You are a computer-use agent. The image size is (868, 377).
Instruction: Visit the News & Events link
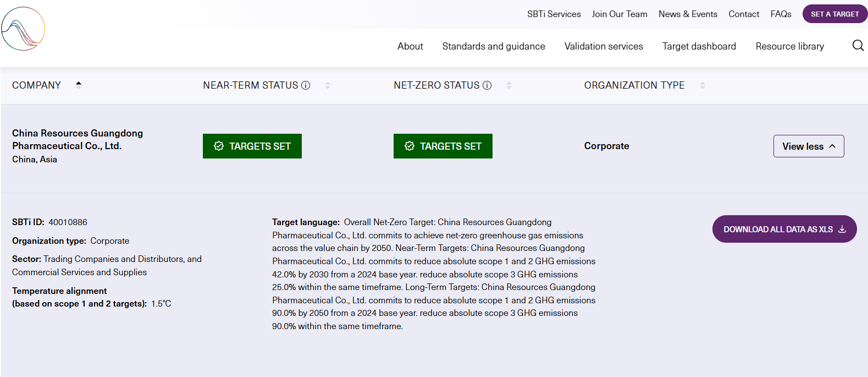point(688,14)
